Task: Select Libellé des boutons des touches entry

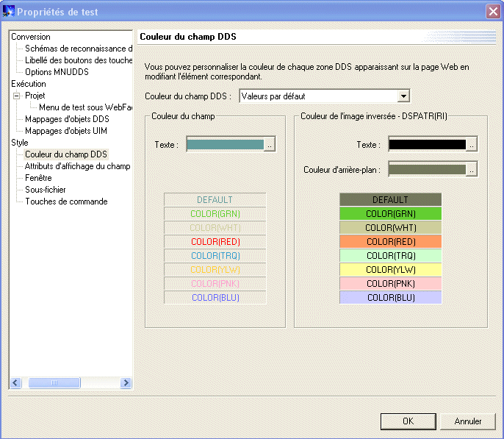Action: [x=79, y=60]
